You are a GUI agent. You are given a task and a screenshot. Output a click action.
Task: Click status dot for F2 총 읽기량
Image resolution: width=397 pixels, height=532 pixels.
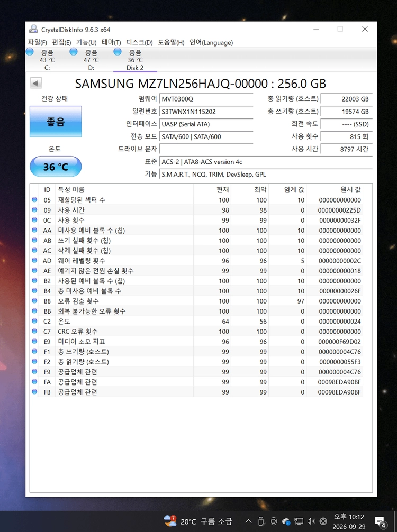coord(34,361)
